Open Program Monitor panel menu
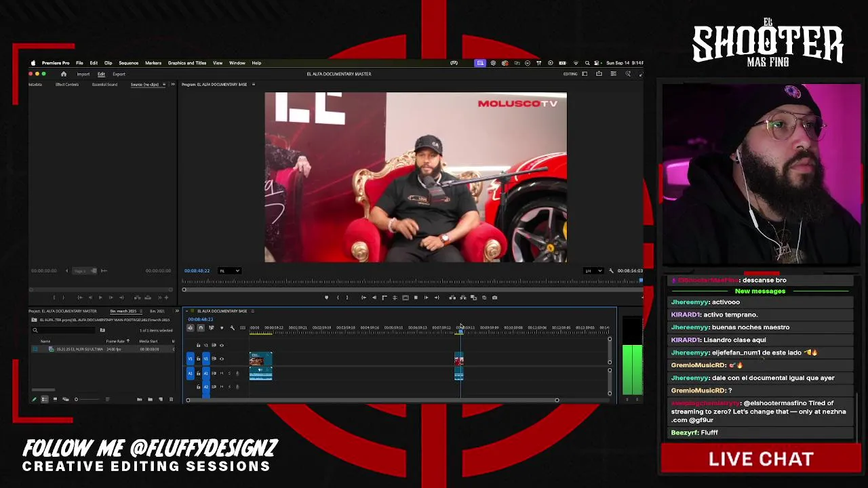 (x=254, y=85)
